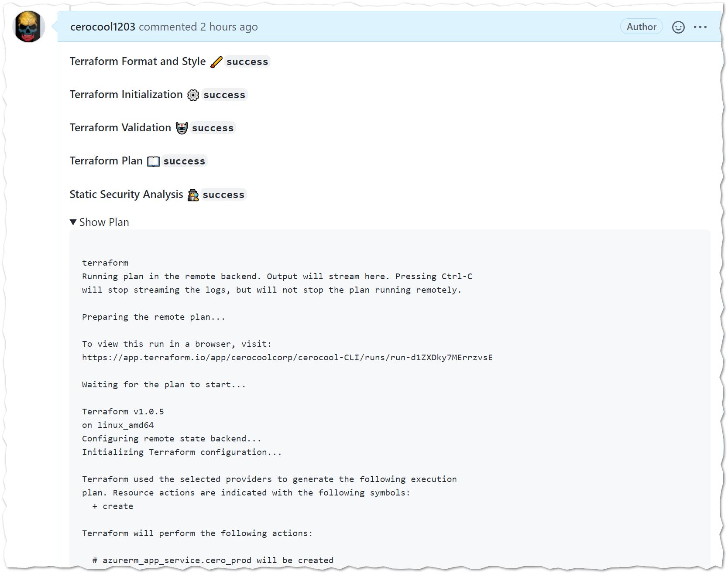Click the Author badge
Image resolution: width=728 pixels, height=574 pixels.
coord(641,27)
